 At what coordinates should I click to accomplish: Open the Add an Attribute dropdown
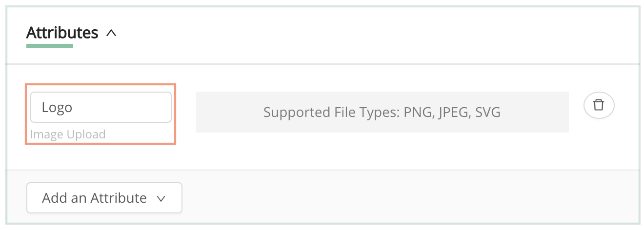pos(104,198)
